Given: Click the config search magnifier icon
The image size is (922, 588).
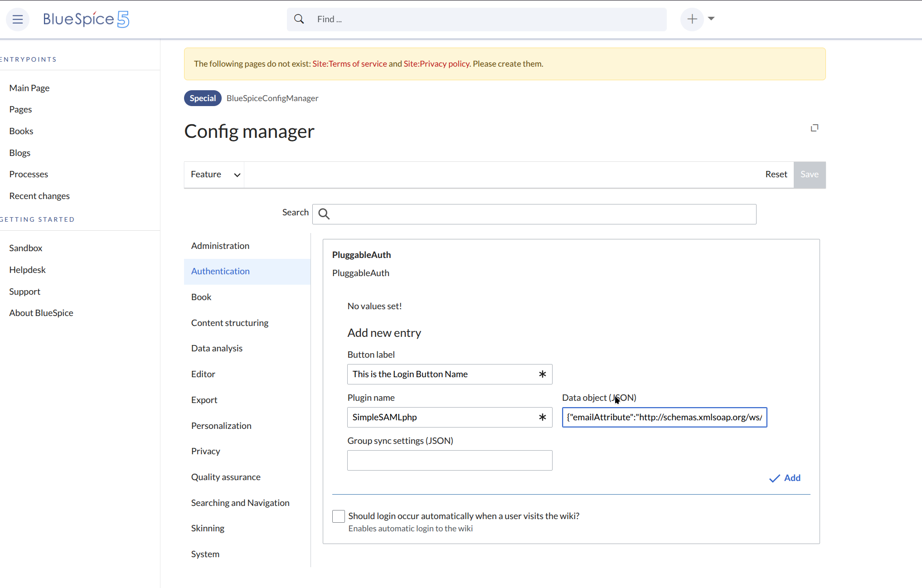Looking at the screenshot, I should [324, 214].
